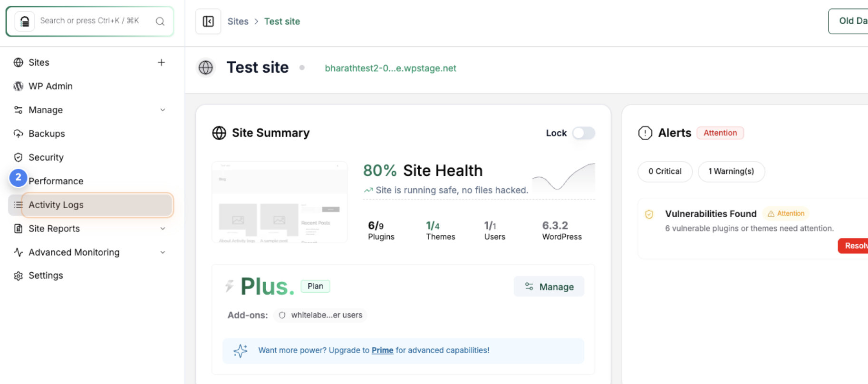Viewport: 868px width, 384px height.
Task: Click the 6.3.2 WordPress version stat
Action: (x=562, y=230)
